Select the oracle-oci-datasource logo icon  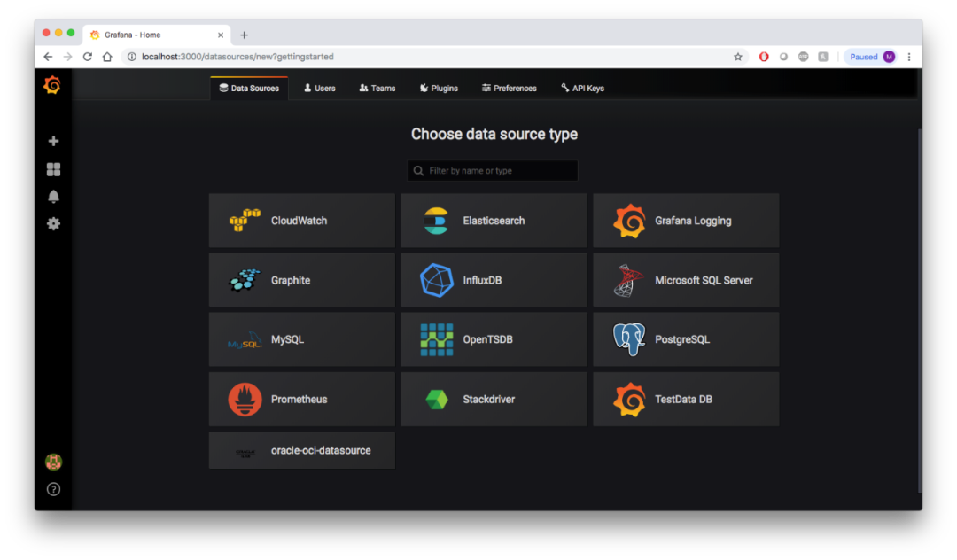pos(245,453)
